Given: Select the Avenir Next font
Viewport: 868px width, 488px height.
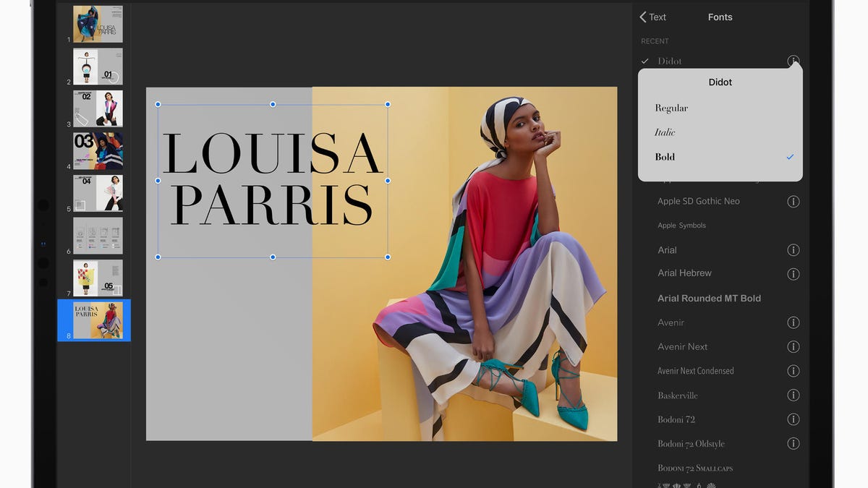Looking at the screenshot, I should pyautogui.click(x=683, y=346).
